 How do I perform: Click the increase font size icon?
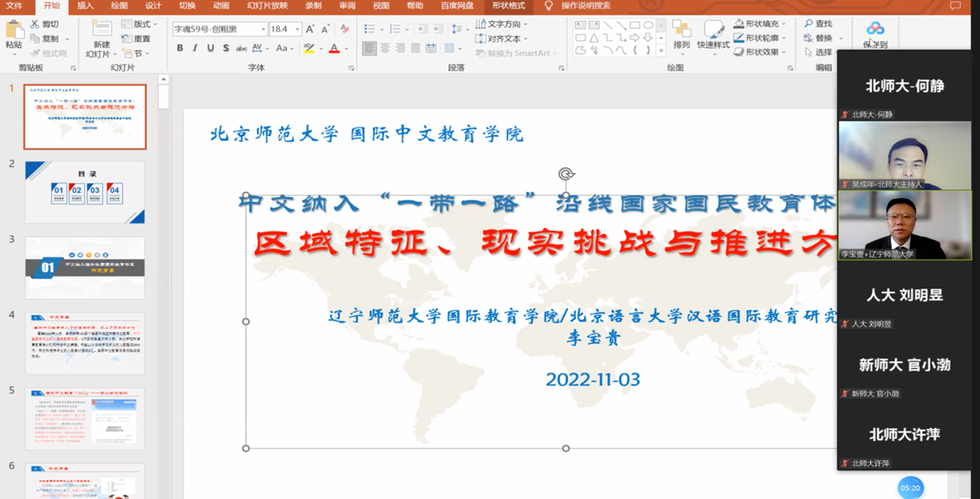click(x=310, y=29)
